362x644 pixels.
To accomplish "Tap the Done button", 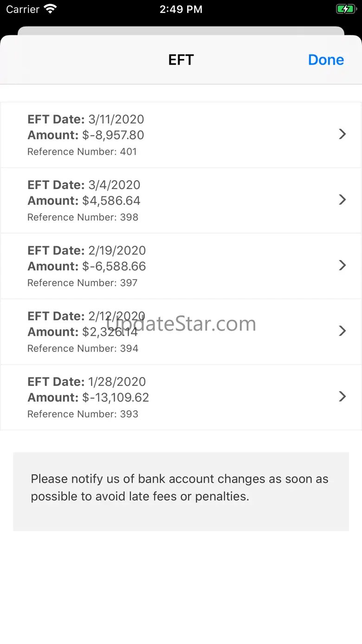I will [x=326, y=60].
